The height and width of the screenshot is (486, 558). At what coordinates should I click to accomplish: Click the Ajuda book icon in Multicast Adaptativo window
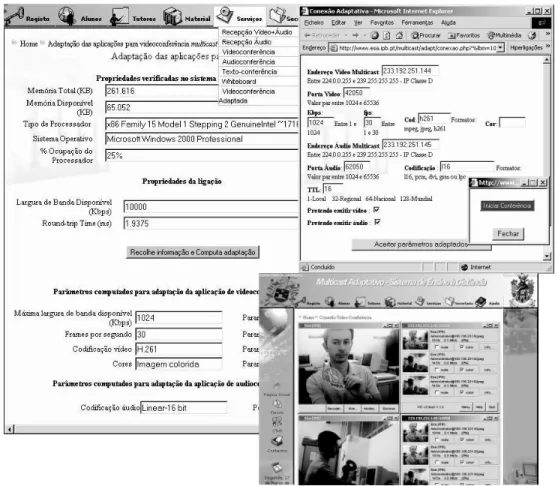480,302
